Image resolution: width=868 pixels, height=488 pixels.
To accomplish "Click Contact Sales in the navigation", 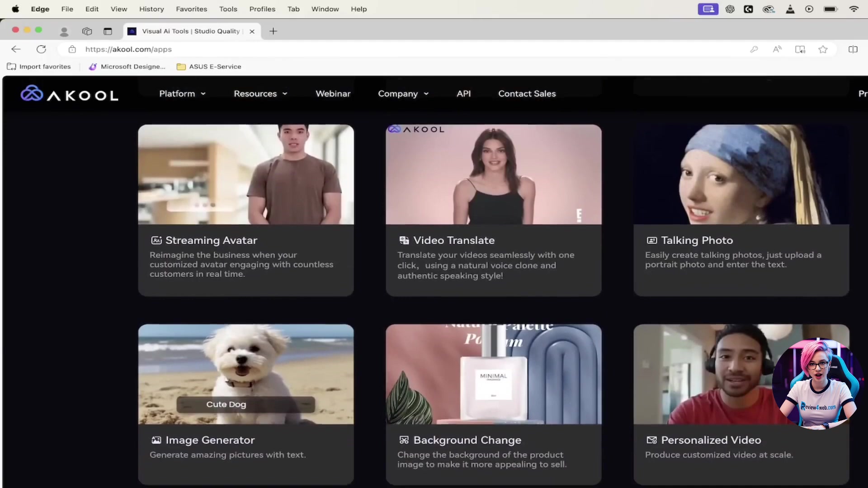I will [x=527, y=94].
